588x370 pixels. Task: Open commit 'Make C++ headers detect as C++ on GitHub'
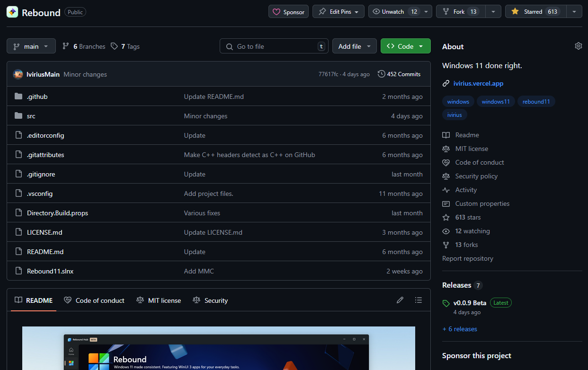(x=249, y=155)
